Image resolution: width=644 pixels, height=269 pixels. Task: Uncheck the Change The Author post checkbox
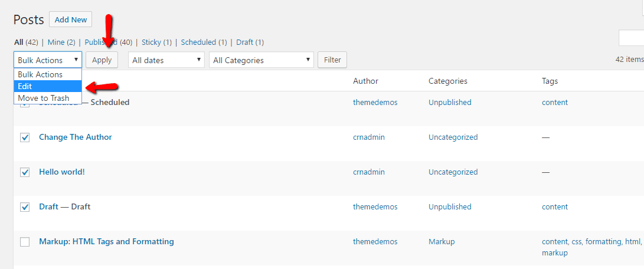25,137
